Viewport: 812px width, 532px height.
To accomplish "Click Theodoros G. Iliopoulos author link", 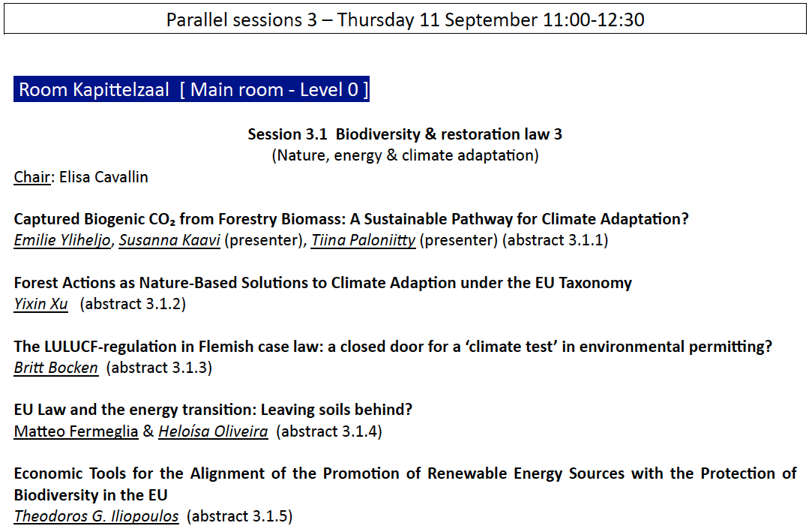I will tap(96, 516).
